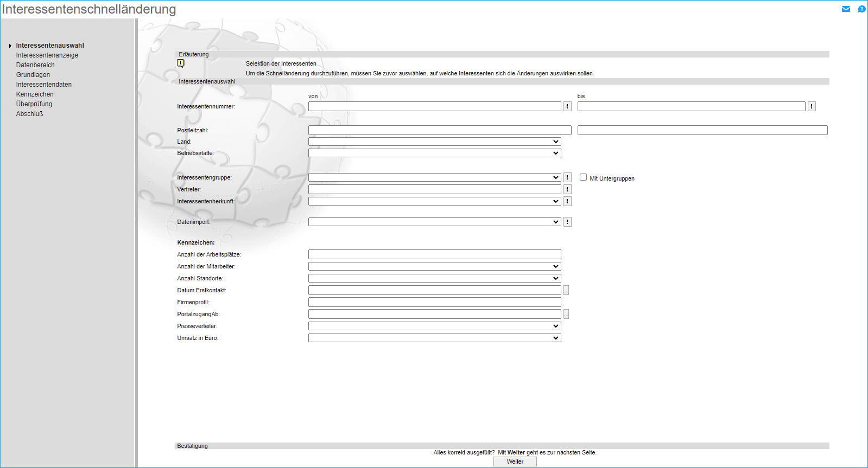The image size is (868, 468).
Task: Click the exclamation icon next to Vertreter
Action: tap(567, 189)
